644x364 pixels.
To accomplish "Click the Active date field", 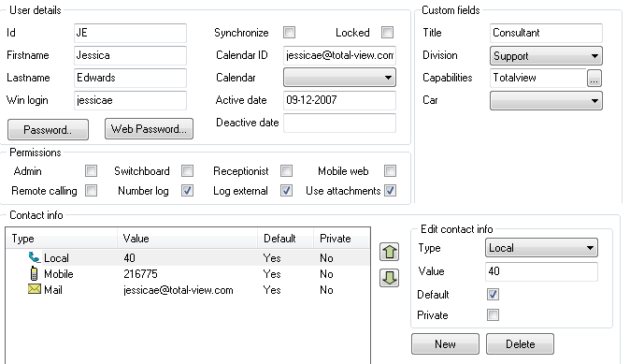I will (339, 100).
